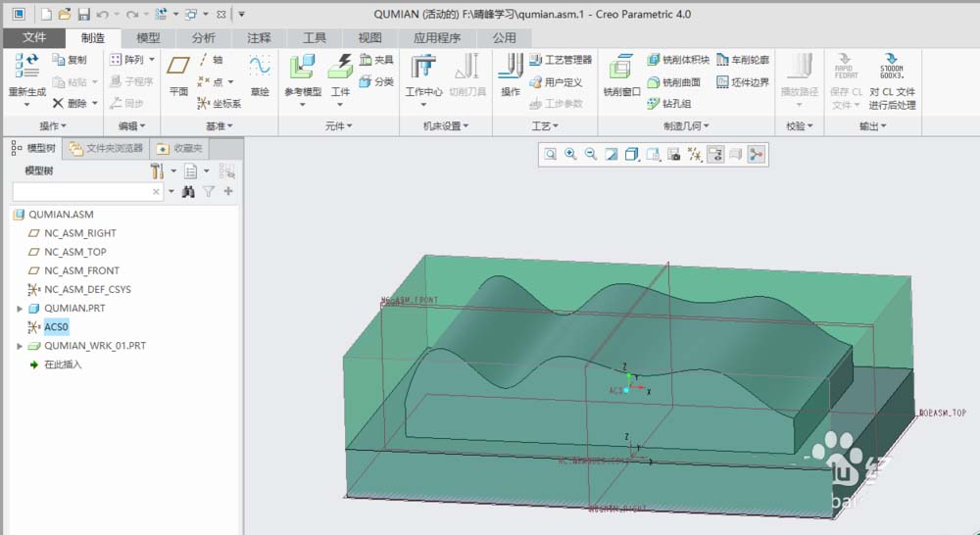
Task: Click the Mill Surface (铣削曲面) button
Action: [x=674, y=82]
